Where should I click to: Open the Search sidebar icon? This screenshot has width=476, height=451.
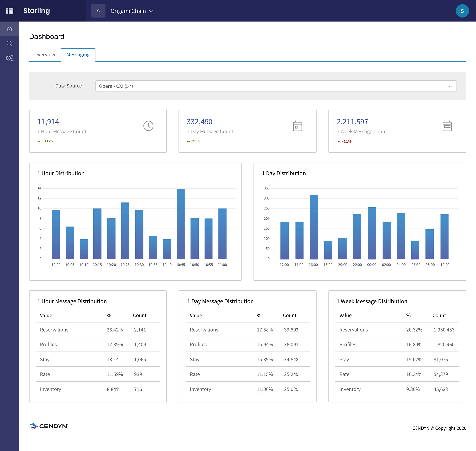click(10, 44)
